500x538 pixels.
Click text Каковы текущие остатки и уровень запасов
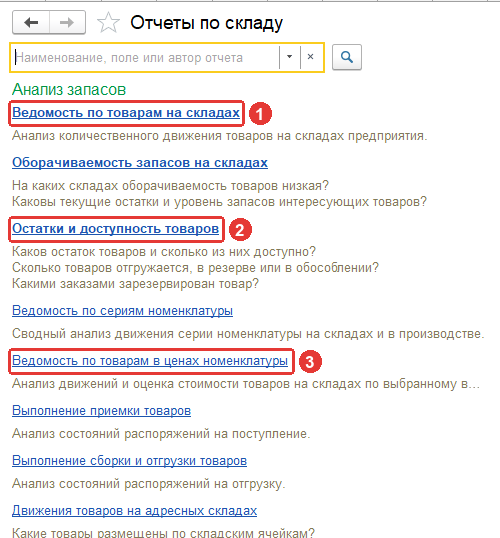(219, 201)
